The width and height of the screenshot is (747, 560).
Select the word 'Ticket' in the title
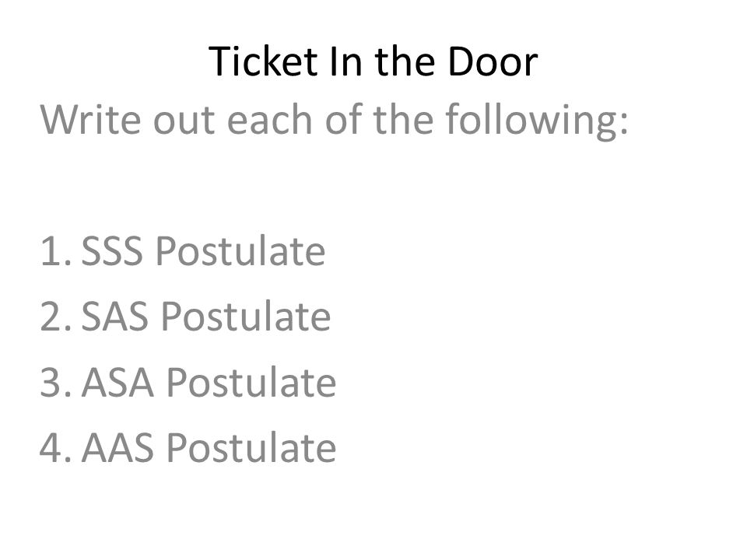pos(264,61)
